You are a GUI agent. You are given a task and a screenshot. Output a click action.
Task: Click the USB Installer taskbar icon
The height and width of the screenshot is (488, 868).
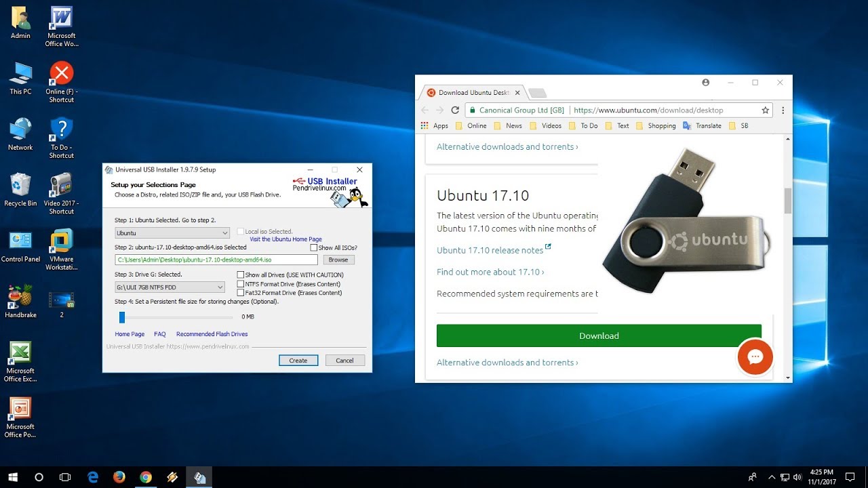point(199,477)
